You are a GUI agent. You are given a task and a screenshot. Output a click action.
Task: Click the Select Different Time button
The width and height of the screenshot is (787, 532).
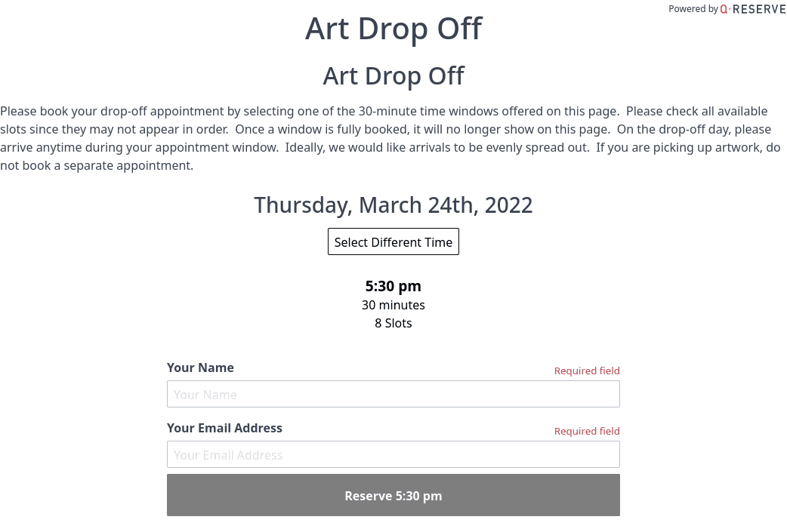click(x=393, y=241)
